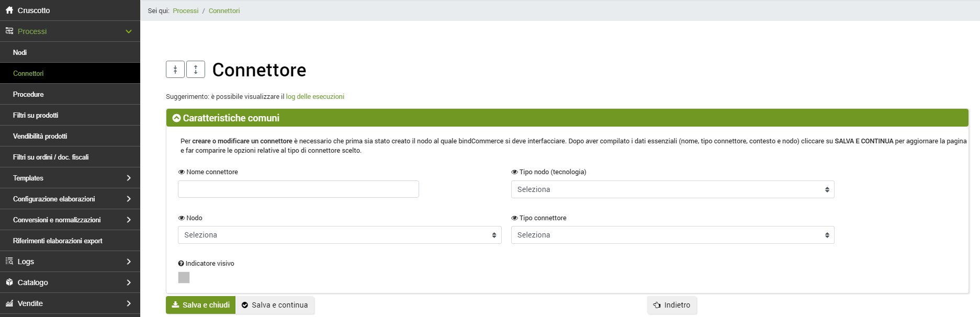The height and width of the screenshot is (317, 980).
Task: Click the collapse all sections icon button
Action: tap(175, 70)
